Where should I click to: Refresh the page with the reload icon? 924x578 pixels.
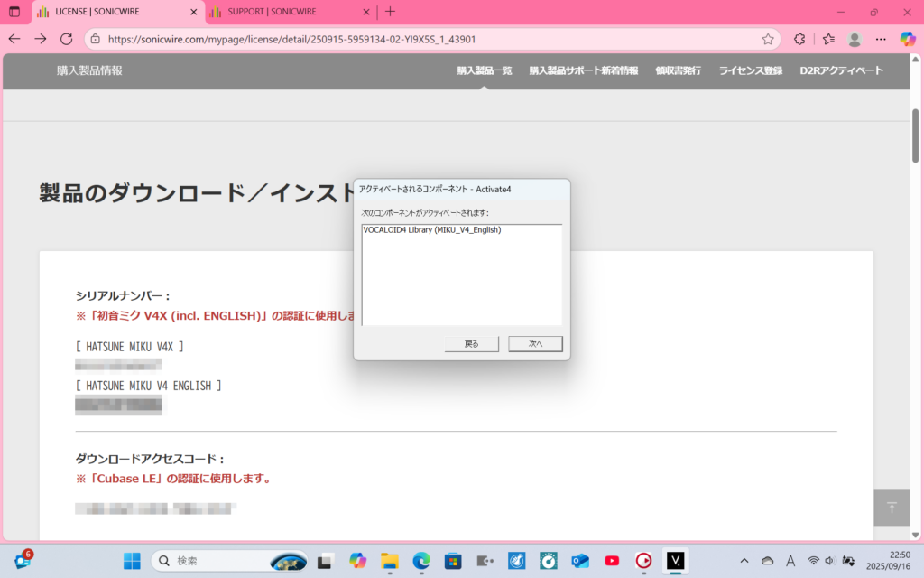(x=66, y=39)
